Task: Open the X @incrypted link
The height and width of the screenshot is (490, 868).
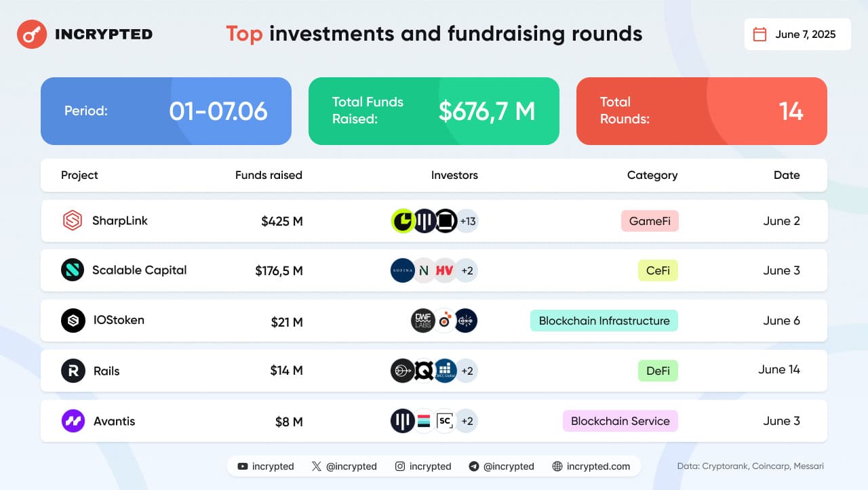Action: coord(344,466)
